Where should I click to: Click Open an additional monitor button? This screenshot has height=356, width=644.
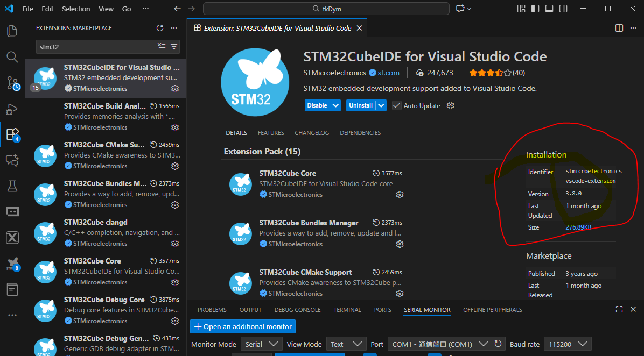tap(243, 326)
